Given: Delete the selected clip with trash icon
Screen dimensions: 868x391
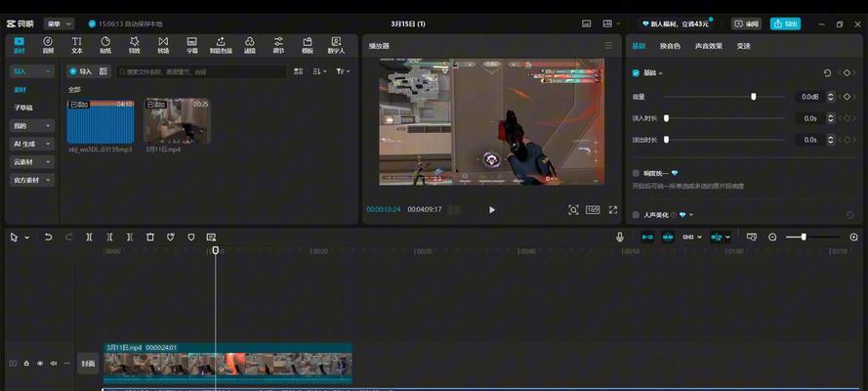Looking at the screenshot, I should [x=150, y=237].
